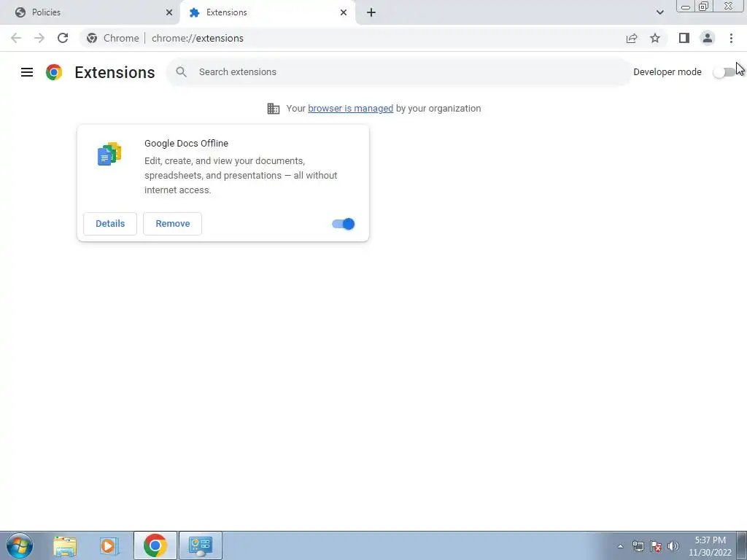Viewport: 747px width, 560px height.
Task: Click the magnifier icon in search extensions box
Action: [x=181, y=72]
